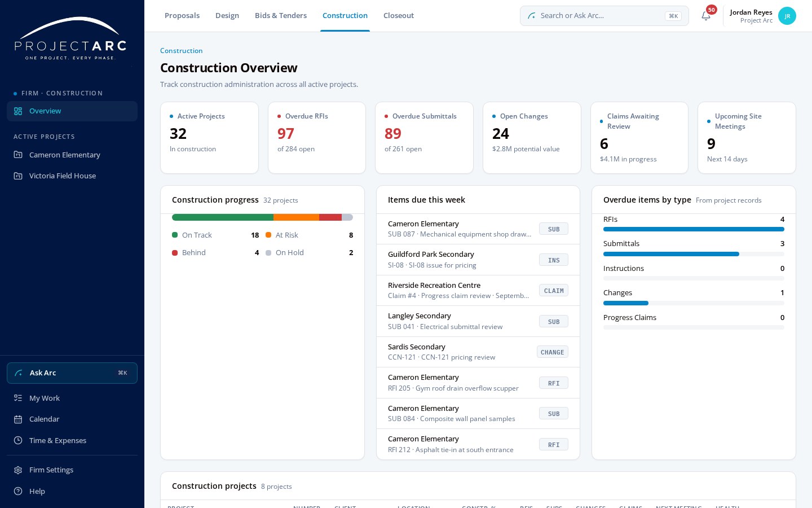Click the CLAIM tag on Riverside
The width and height of the screenshot is (812, 508).
554,291
